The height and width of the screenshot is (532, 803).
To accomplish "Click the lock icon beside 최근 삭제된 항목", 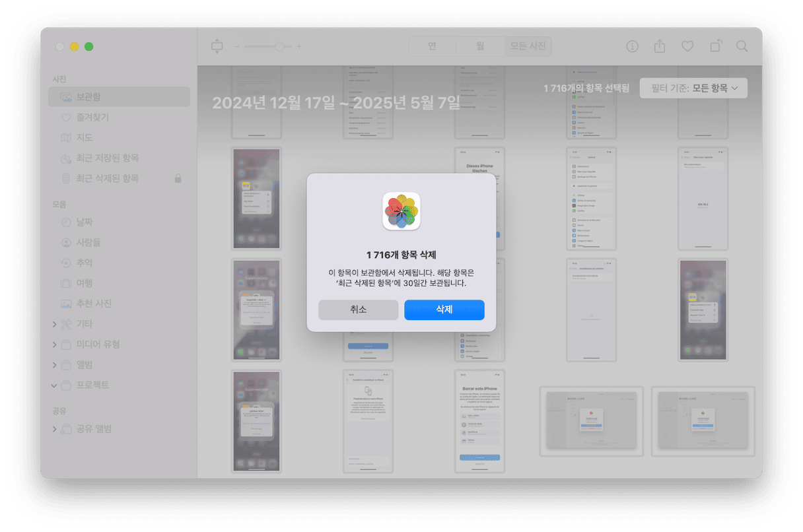I will pyautogui.click(x=178, y=178).
